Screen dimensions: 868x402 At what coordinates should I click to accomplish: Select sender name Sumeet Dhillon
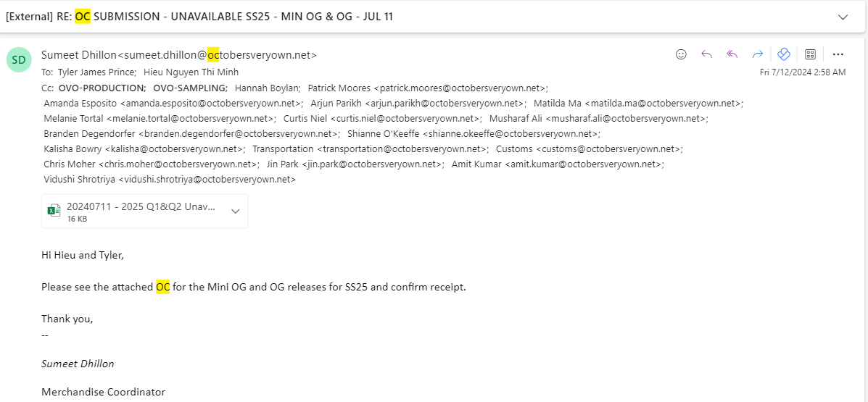tap(79, 55)
